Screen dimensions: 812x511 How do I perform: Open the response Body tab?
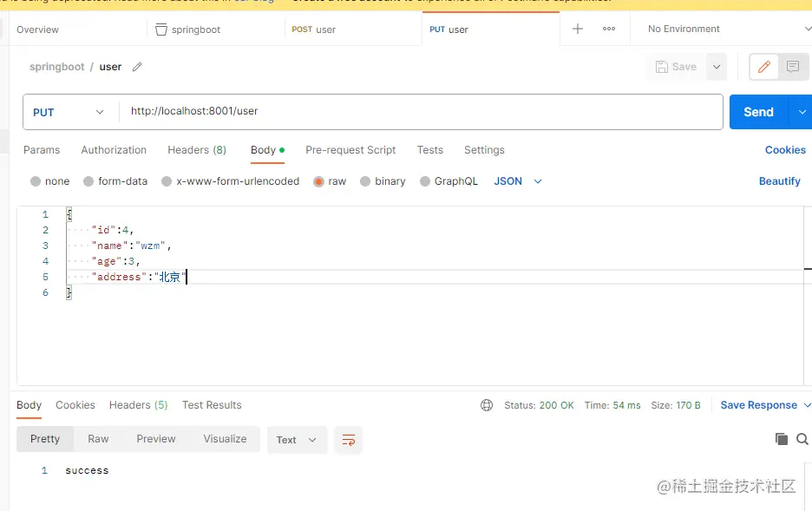(29, 405)
